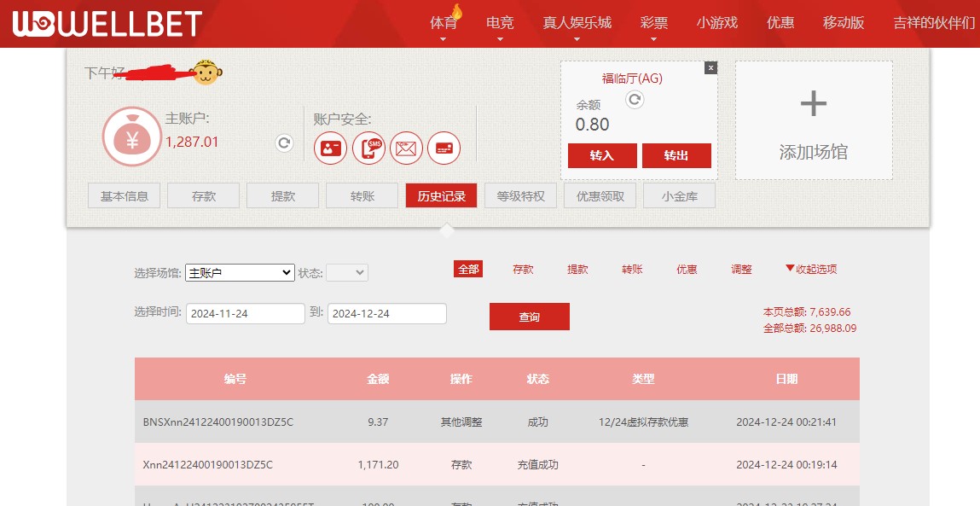980x506 pixels.
Task: Click the SMS phone verification icon
Action: 368,148
